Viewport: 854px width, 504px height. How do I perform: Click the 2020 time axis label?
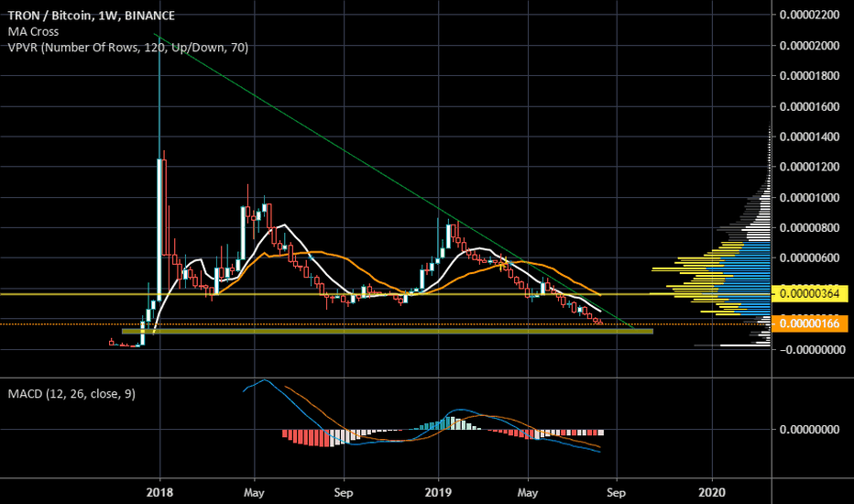tap(712, 492)
